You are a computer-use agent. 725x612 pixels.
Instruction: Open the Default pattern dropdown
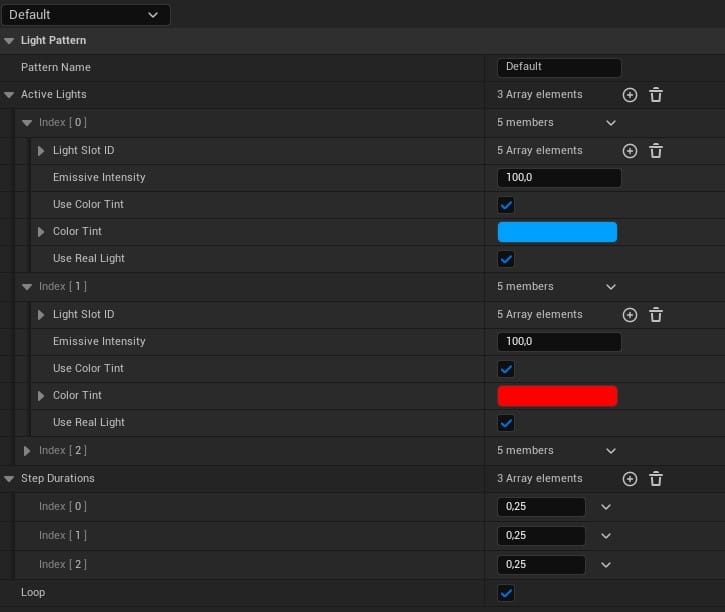[86, 15]
